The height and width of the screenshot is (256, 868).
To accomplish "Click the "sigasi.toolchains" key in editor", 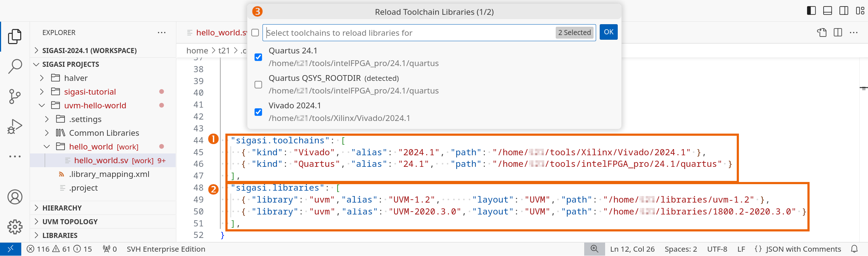I will tap(280, 140).
